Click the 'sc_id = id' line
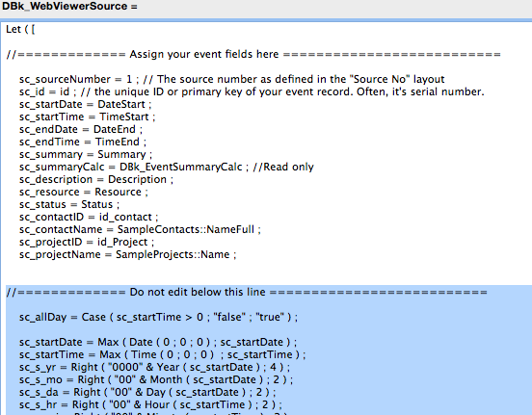The height and width of the screenshot is (415, 532). [252, 91]
